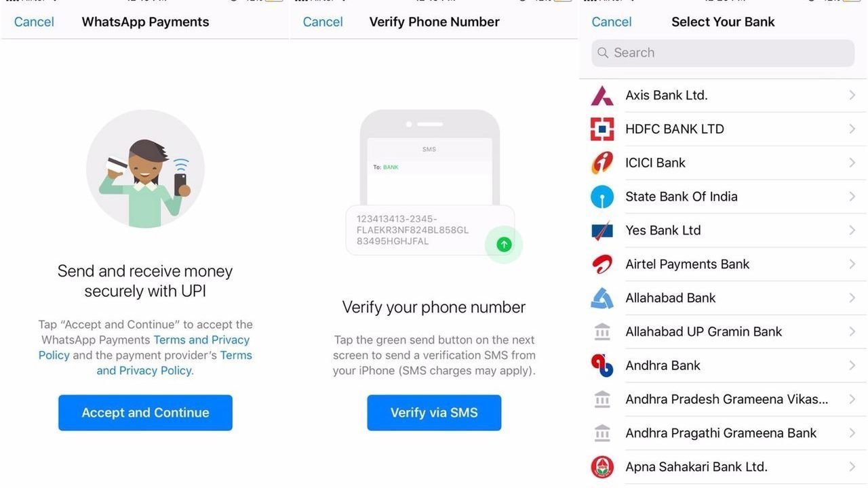
Task: Select the Apna Sahakari Bank logo
Action: tap(602, 467)
